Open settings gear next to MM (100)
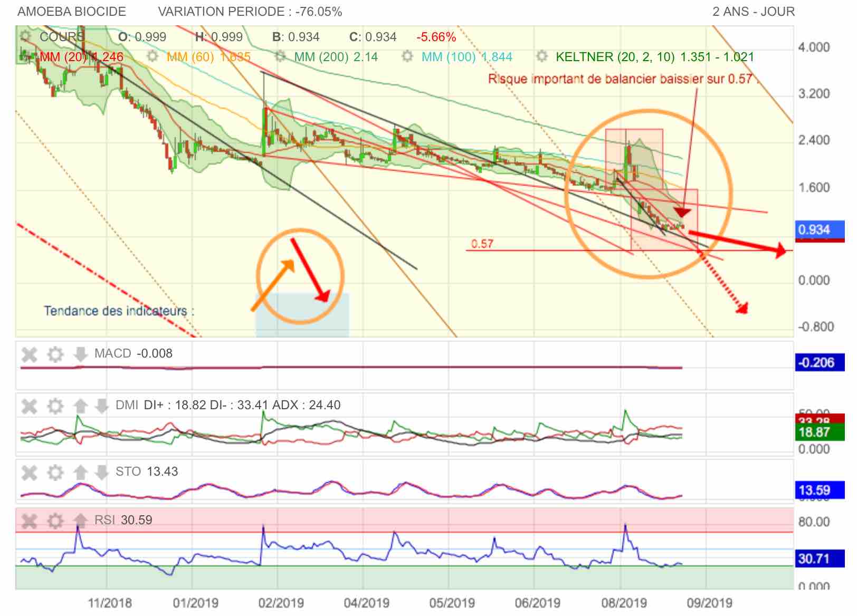The image size is (857, 616). (x=407, y=56)
